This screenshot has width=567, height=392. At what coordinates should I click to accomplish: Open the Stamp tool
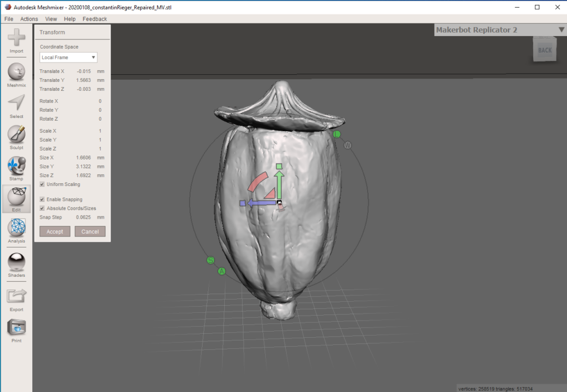[x=16, y=168]
